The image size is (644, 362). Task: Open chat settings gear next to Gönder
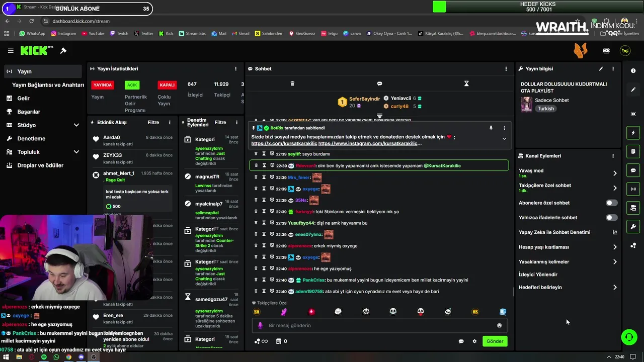pyautogui.click(x=474, y=341)
